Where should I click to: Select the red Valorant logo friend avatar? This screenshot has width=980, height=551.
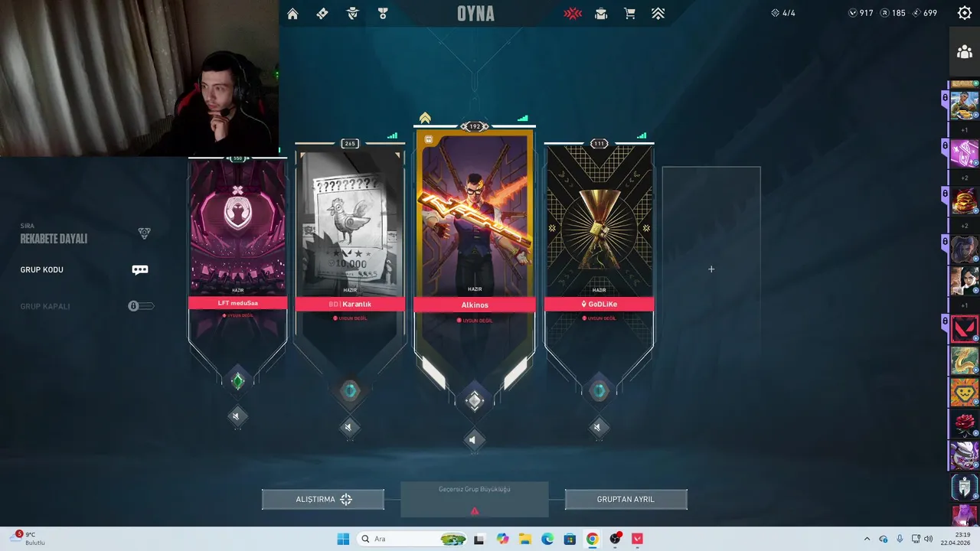pyautogui.click(x=965, y=329)
